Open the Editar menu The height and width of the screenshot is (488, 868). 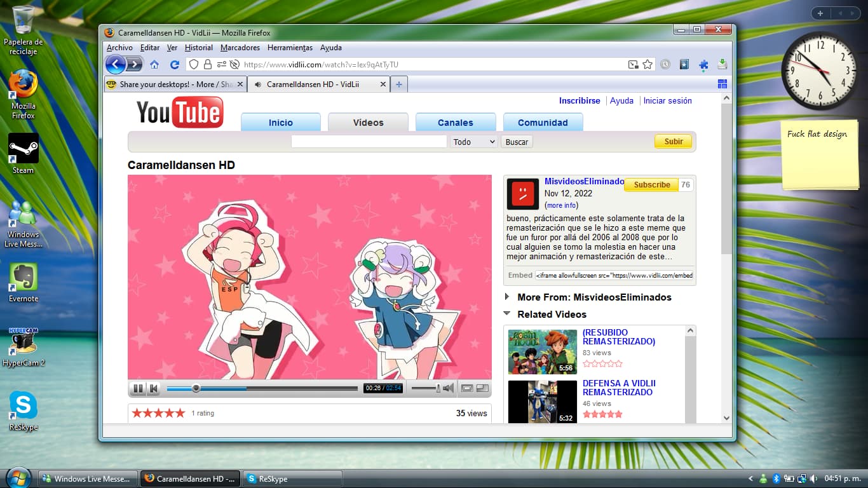click(x=150, y=48)
